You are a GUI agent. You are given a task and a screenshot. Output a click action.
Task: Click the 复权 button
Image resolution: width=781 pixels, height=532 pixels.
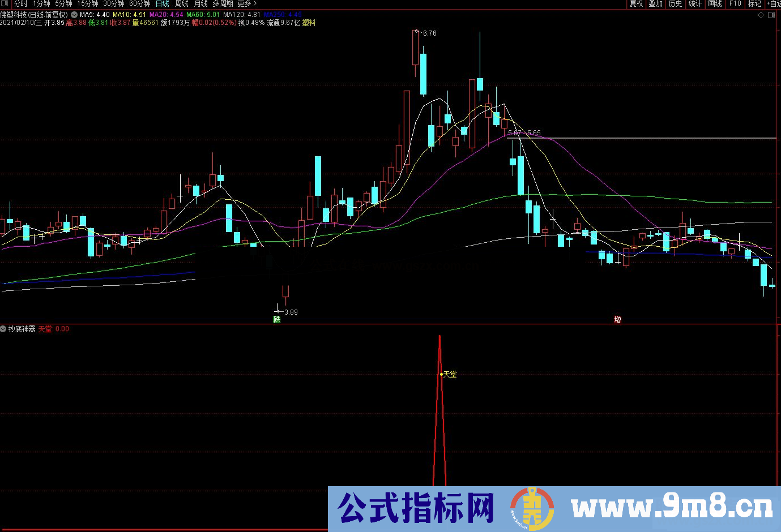[636, 3]
